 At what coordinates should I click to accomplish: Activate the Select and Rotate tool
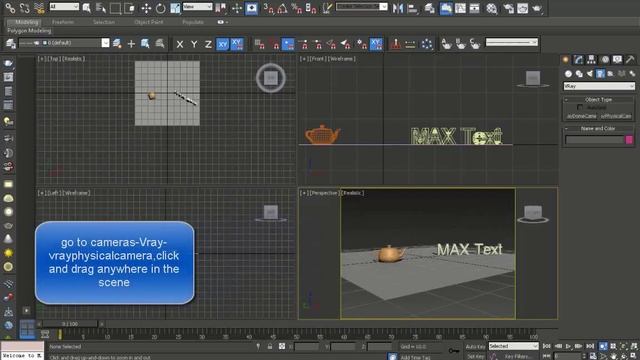point(160,8)
